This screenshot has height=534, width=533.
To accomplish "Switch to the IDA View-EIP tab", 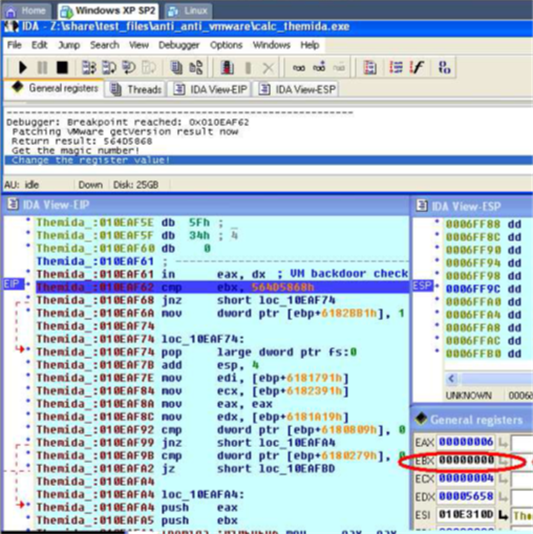I will (x=210, y=90).
